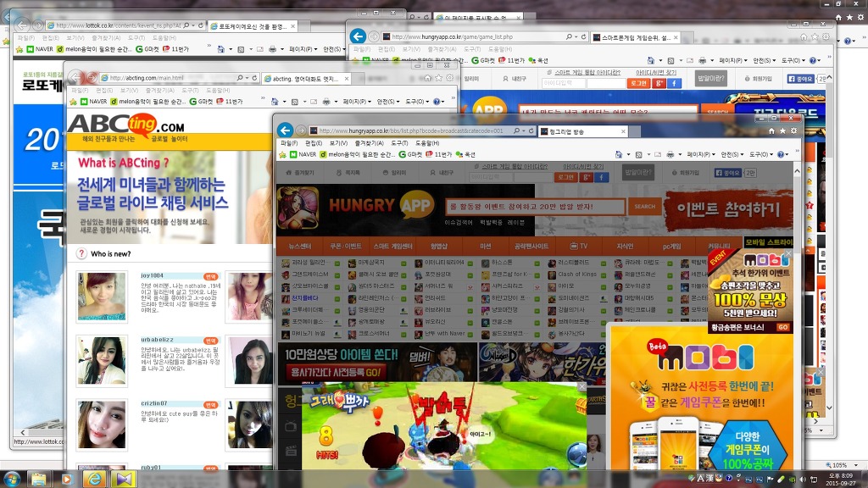Click 이벤트 참여하기 banner in front window
868x488 pixels.
[x=729, y=209]
